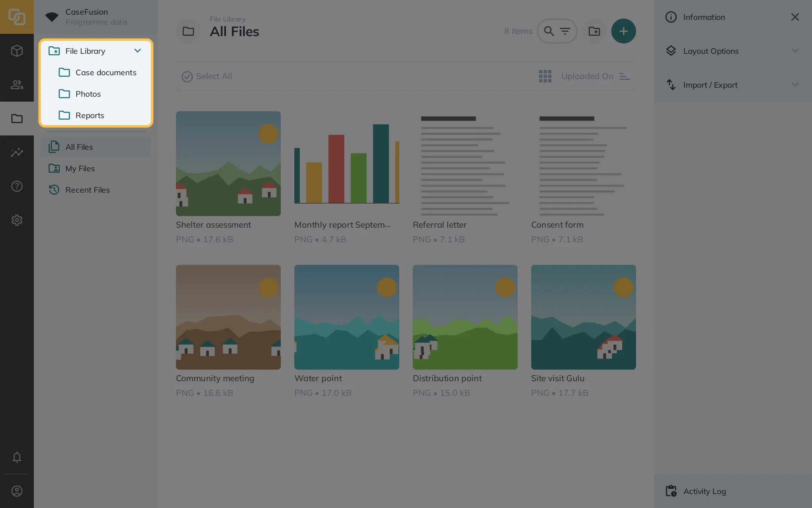Select All Files in navigation

96,147
